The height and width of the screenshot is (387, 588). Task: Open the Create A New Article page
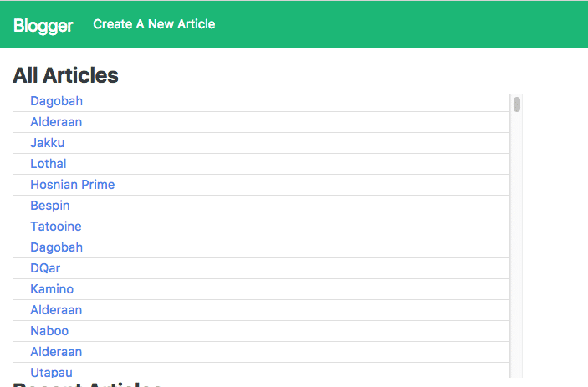[154, 24]
